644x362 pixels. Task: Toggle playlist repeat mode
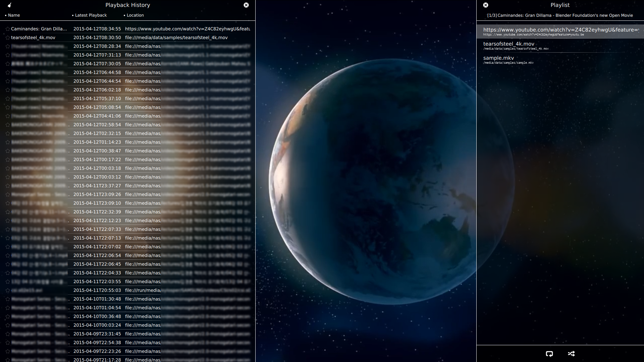[549, 354]
